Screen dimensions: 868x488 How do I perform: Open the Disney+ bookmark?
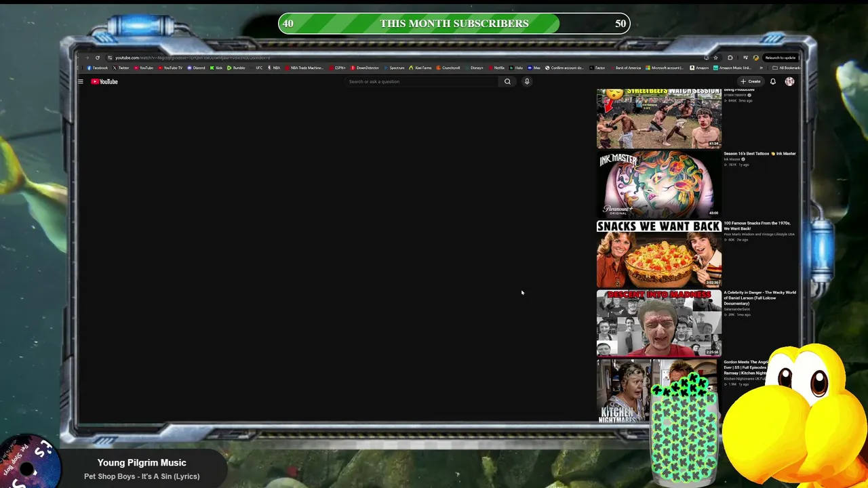pos(474,68)
